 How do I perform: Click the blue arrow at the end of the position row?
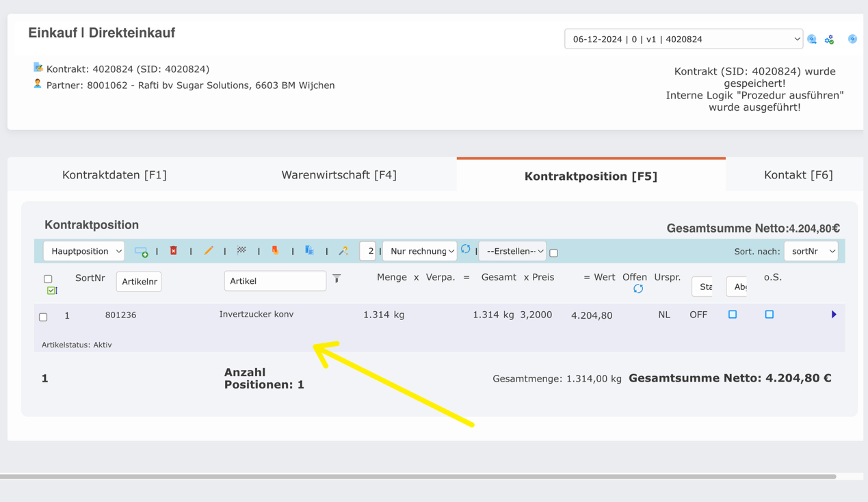[833, 314]
